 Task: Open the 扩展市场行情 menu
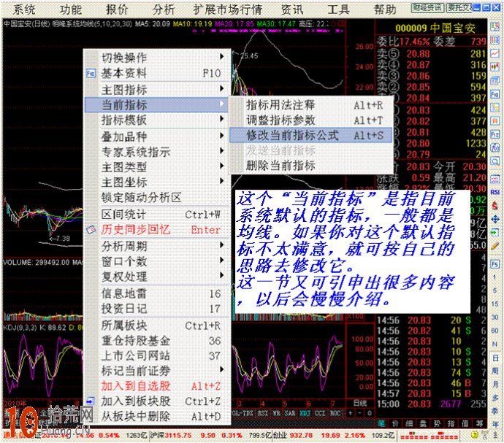pos(228,9)
